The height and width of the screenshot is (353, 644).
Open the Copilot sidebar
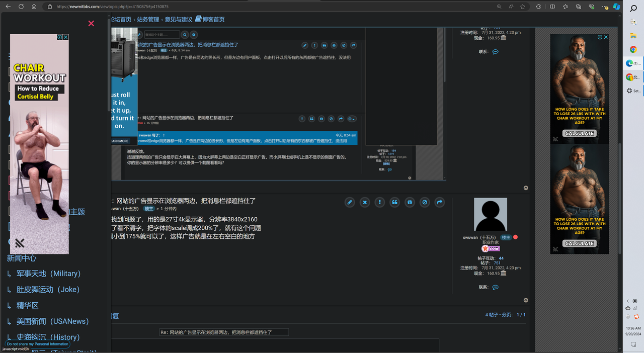[x=617, y=7]
